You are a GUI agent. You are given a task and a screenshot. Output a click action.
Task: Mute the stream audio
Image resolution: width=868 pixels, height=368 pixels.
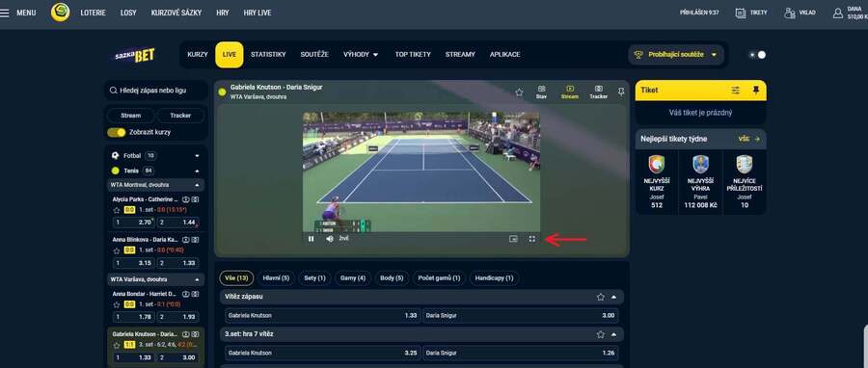click(x=330, y=239)
